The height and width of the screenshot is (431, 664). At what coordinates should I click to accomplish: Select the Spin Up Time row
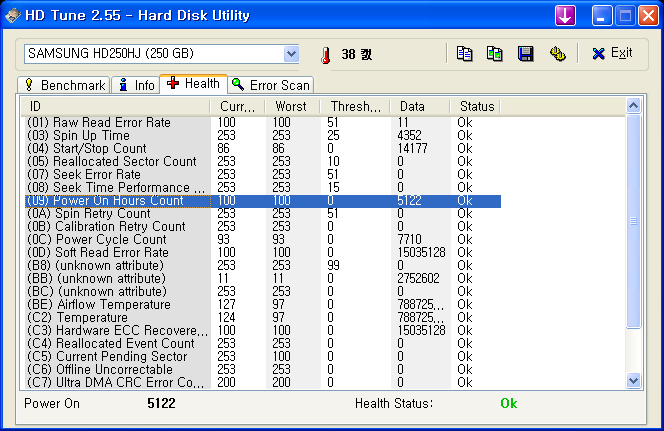click(x=263, y=135)
